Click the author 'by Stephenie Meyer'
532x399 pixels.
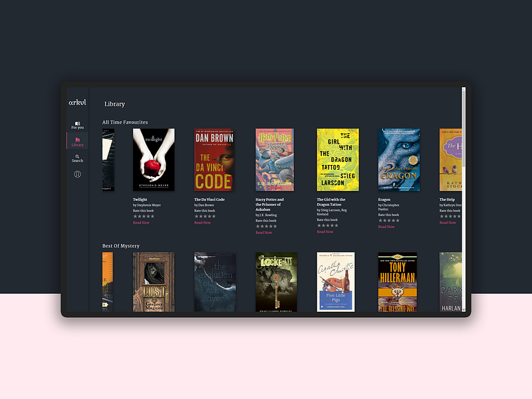[147, 205]
